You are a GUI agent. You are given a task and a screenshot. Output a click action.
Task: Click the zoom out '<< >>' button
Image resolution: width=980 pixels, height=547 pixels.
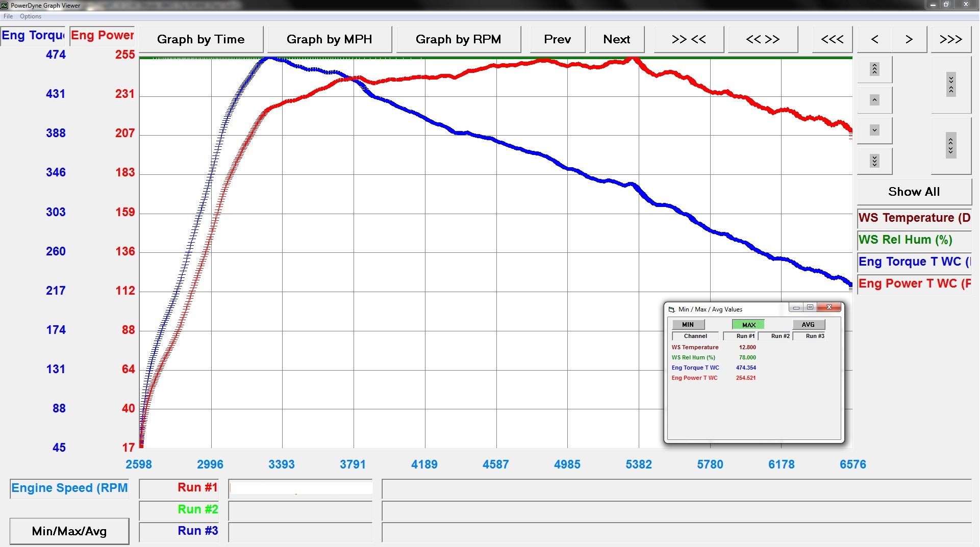[x=763, y=39]
